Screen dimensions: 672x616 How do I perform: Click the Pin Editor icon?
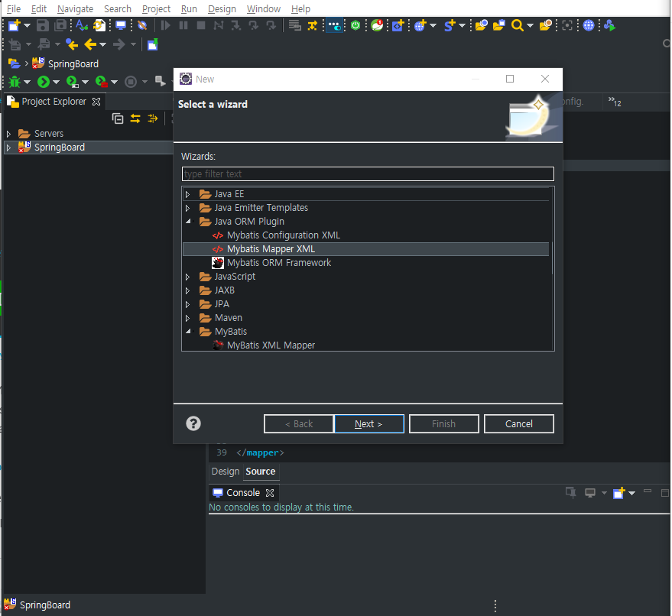[x=153, y=44]
